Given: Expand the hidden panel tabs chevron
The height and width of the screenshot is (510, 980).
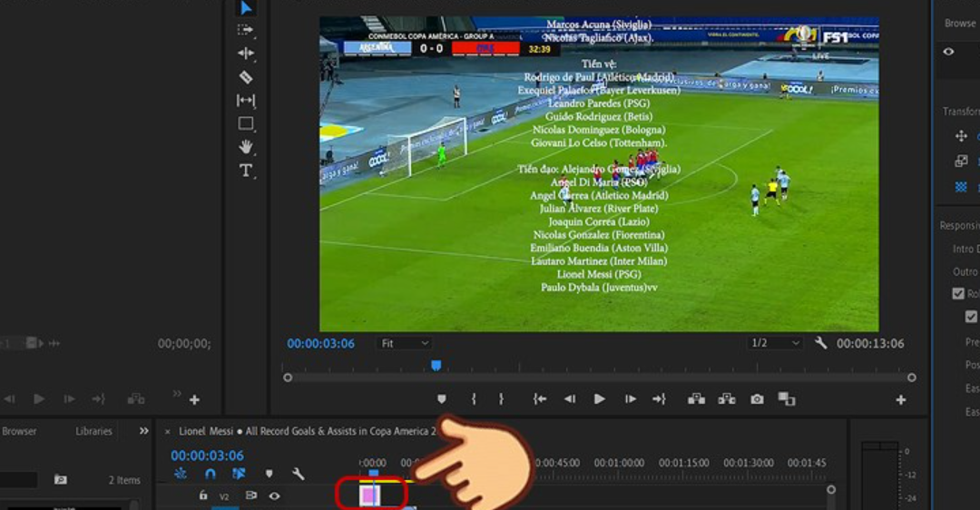Looking at the screenshot, I should pyautogui.click(x=143, y=431).
